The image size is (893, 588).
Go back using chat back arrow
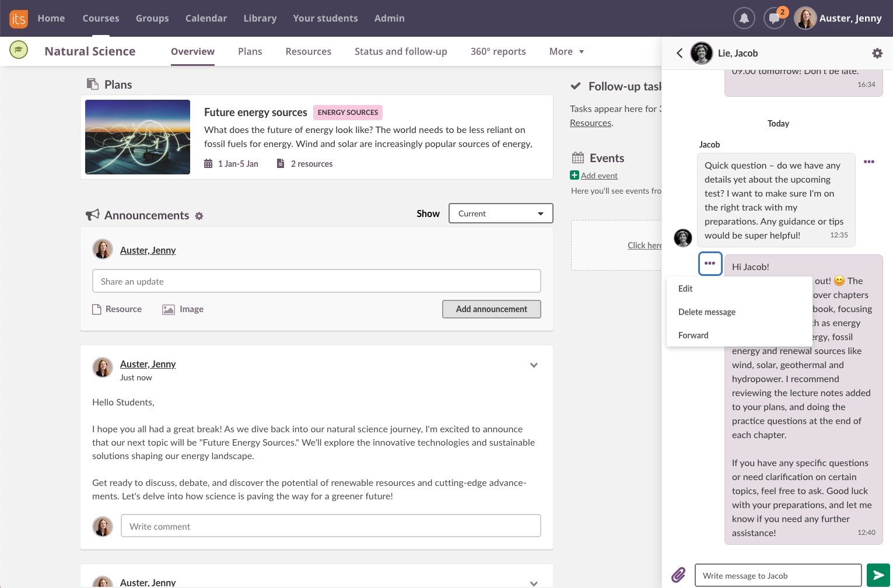(x=680, y=53)
